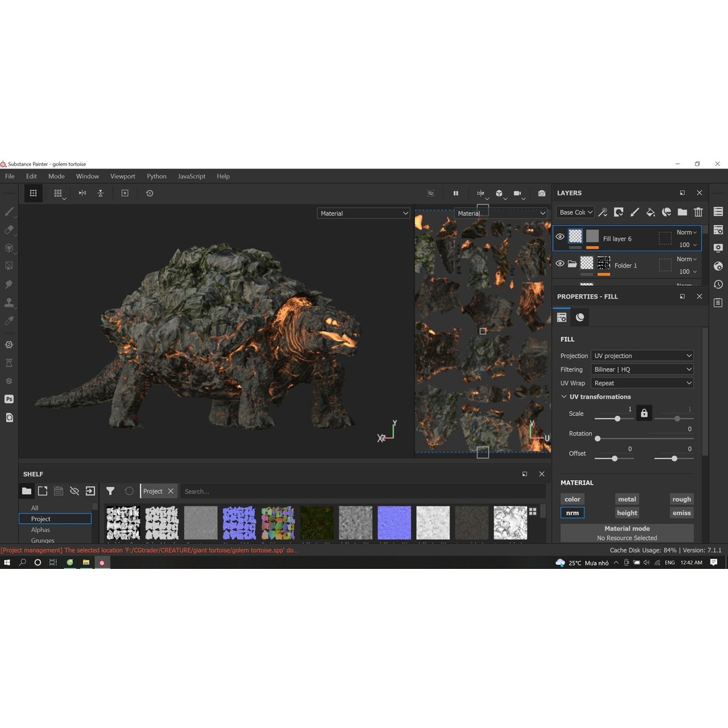Click the Export to Photoshop Ps icon

9,399
